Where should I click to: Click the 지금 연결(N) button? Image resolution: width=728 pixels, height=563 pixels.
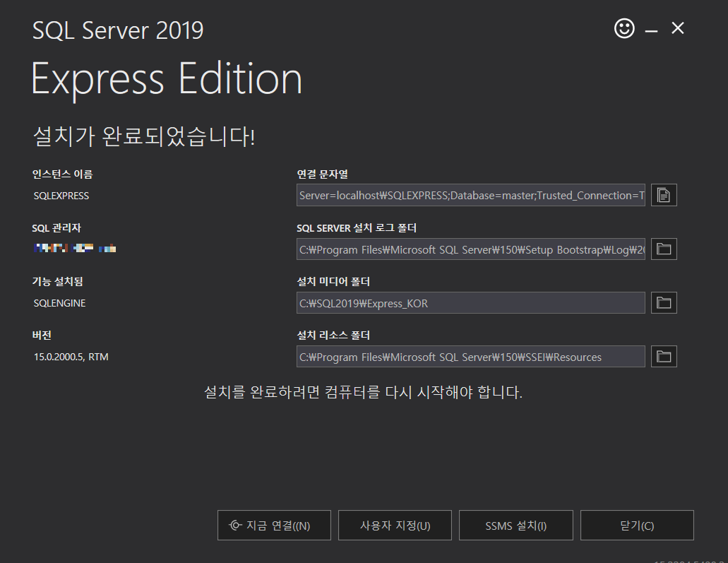(274, 526)
